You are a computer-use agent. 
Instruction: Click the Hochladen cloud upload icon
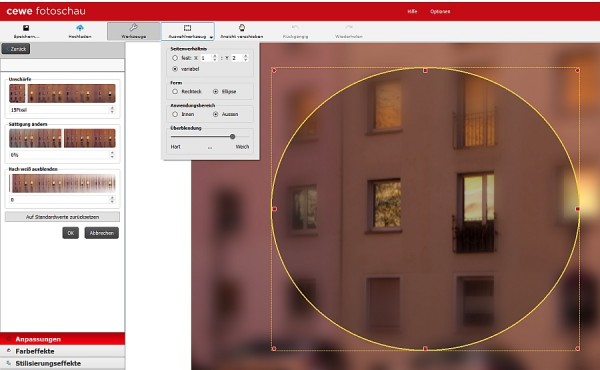point(80,28)
